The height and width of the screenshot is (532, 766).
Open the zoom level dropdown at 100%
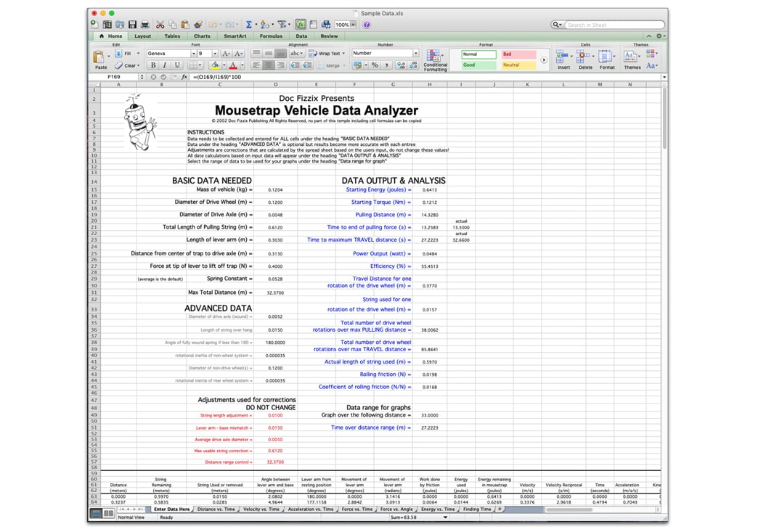click(x=353, y=25)
